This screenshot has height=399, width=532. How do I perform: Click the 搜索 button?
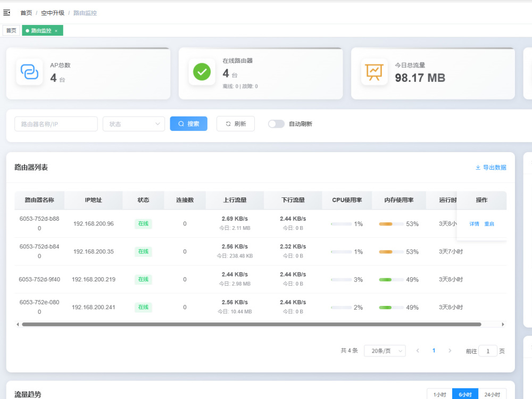[189, 124]
